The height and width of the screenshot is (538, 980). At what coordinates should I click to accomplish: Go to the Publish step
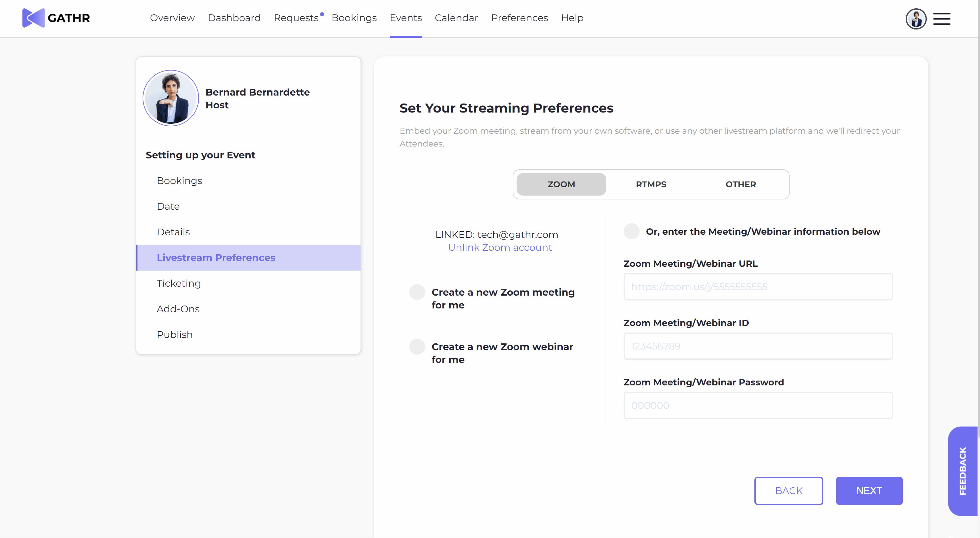tap(248, 334)
